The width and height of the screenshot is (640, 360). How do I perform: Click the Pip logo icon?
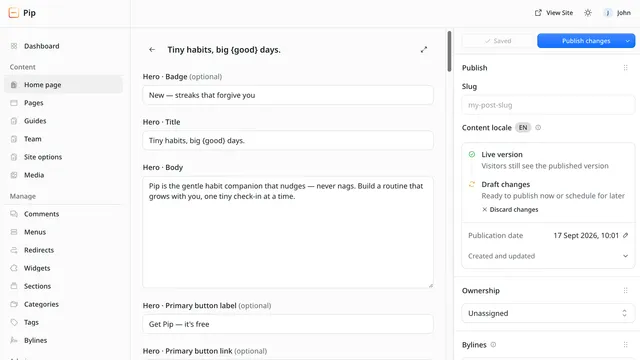pyautogui.click(x=13, y=13)
